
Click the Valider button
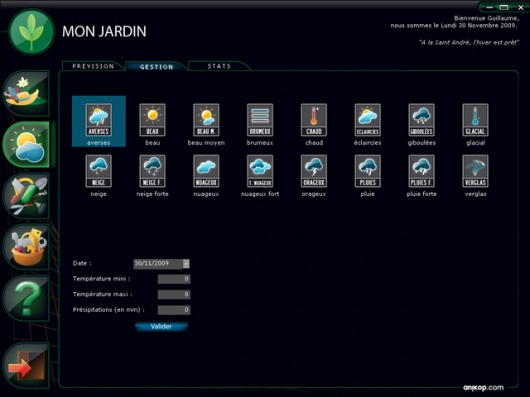coord(161,326)
